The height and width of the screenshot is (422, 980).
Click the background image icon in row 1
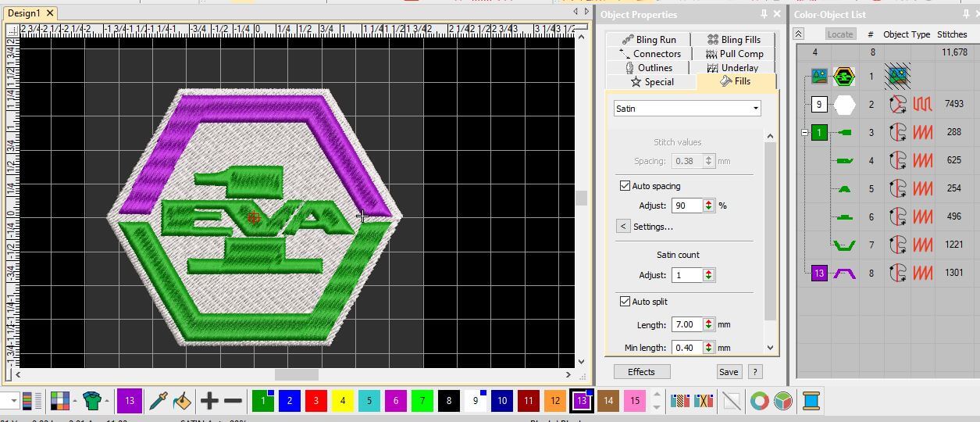[820, 77]
